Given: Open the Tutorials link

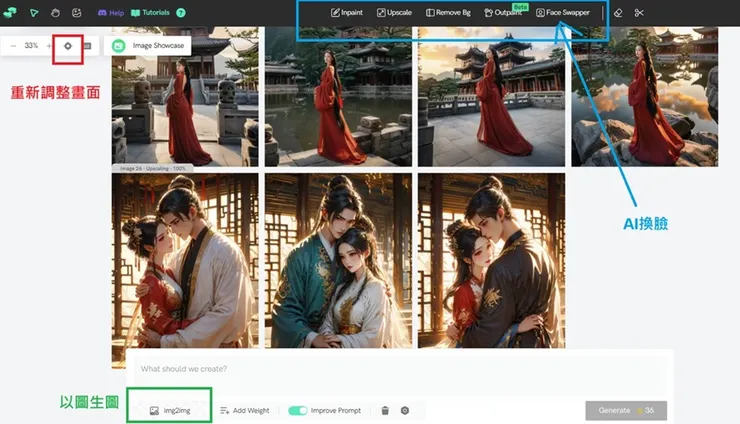Looking at the screenshot, I should click(150, 13).
